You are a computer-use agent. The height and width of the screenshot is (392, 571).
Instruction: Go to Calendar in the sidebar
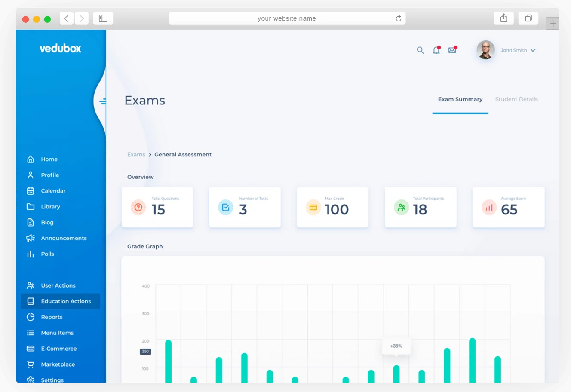point(53,191)
